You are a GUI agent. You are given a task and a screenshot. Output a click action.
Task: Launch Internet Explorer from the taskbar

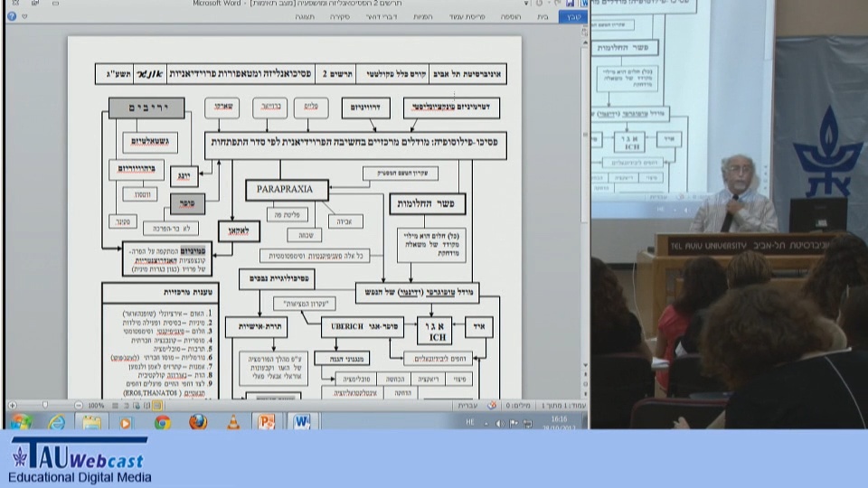click(56, 422)
